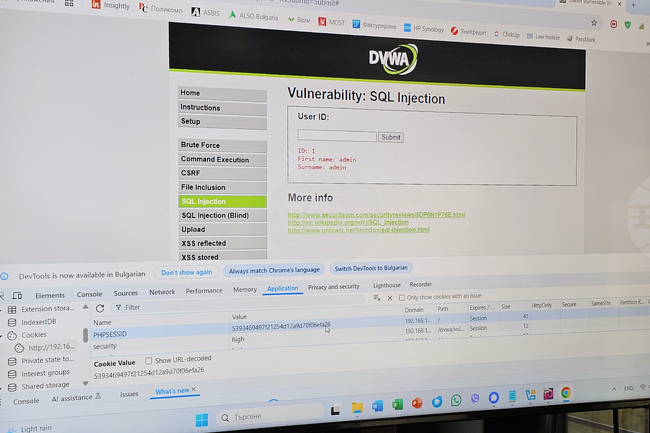Click the clear all cookies icon
650x433 pixels.
point(376,297)
